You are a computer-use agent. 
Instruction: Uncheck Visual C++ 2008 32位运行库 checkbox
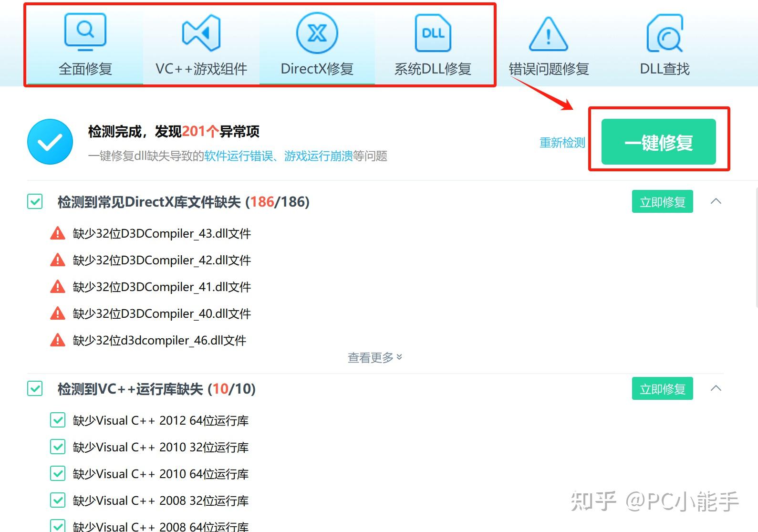click(x=58, y=501)
